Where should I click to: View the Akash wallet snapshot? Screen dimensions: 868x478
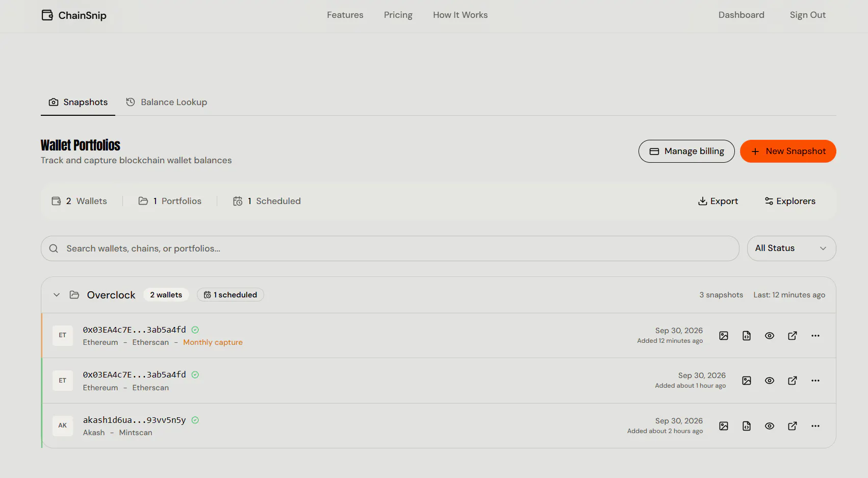[x=770, y=426]
